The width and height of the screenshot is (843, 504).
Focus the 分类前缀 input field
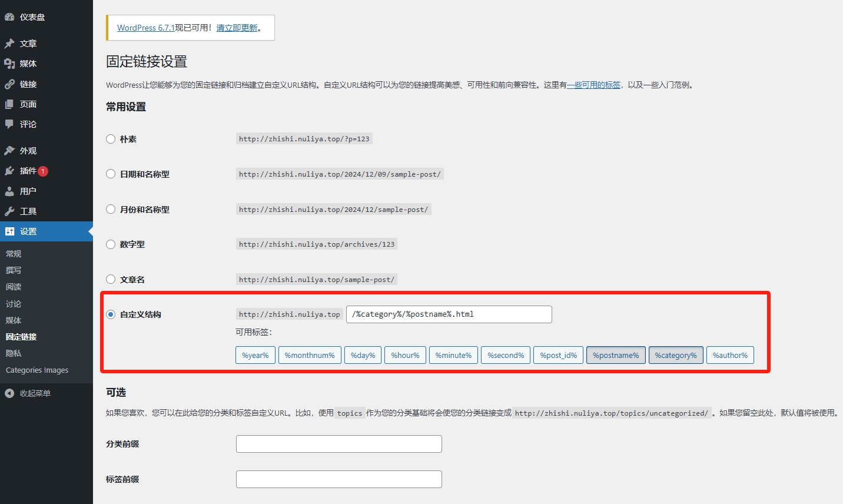339,444
